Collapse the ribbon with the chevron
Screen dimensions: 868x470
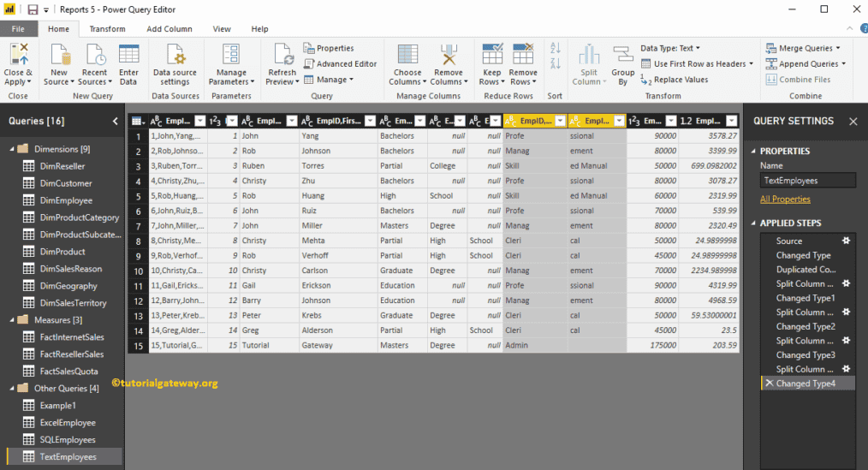(x=850, y=28)
